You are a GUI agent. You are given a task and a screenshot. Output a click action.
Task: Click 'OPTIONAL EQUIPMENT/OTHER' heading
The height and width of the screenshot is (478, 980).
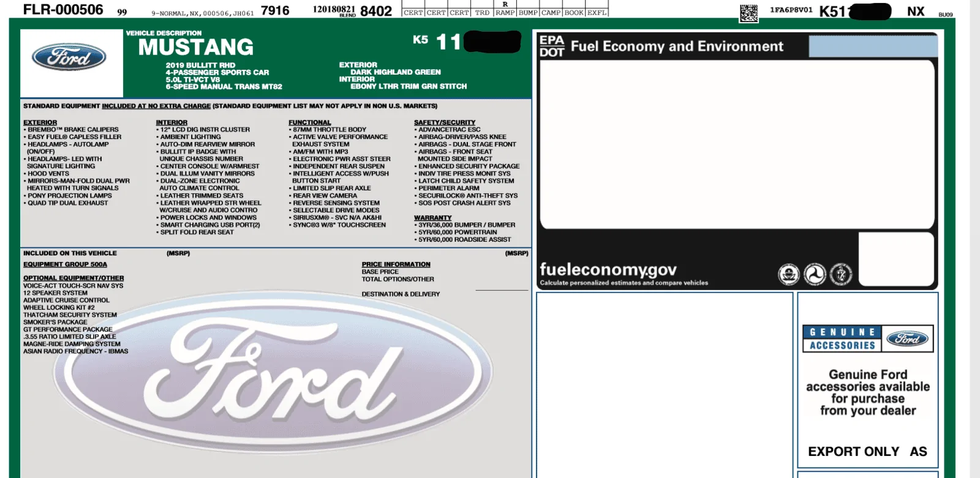[73, 278]
